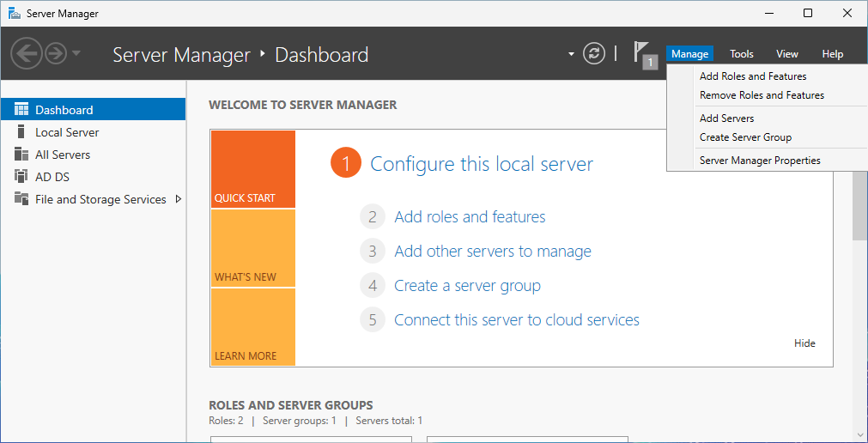
Task: Click the Dashboard grid icon in sidebar
Action: [21, 110]
